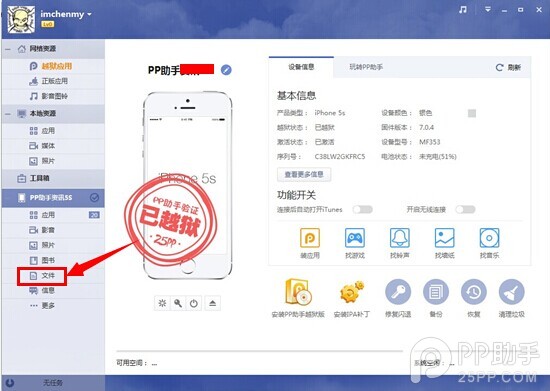The width and height of the screenshot is (550, 391).
Task: Open the title bar dropdown menu icon
Action: tap(488, 10)
